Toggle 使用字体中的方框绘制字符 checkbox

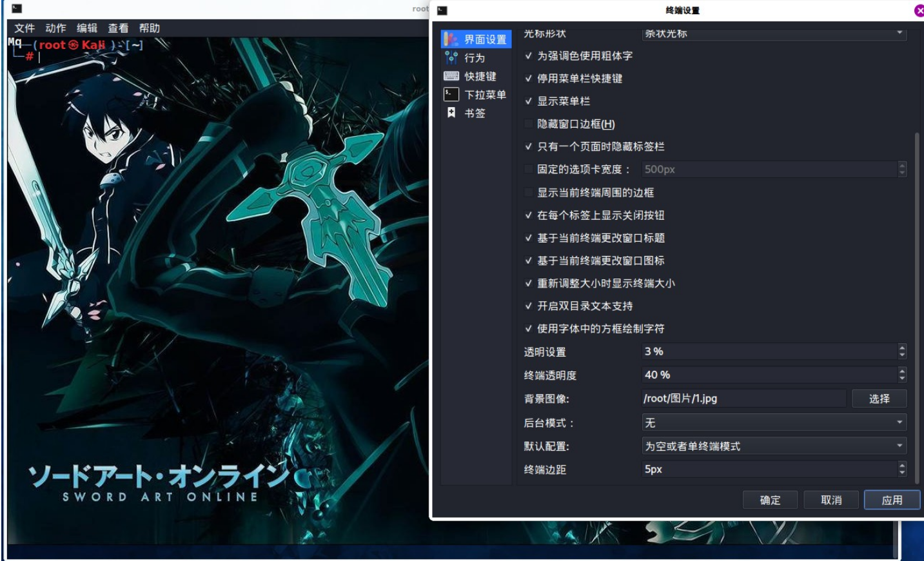[529, 329]
